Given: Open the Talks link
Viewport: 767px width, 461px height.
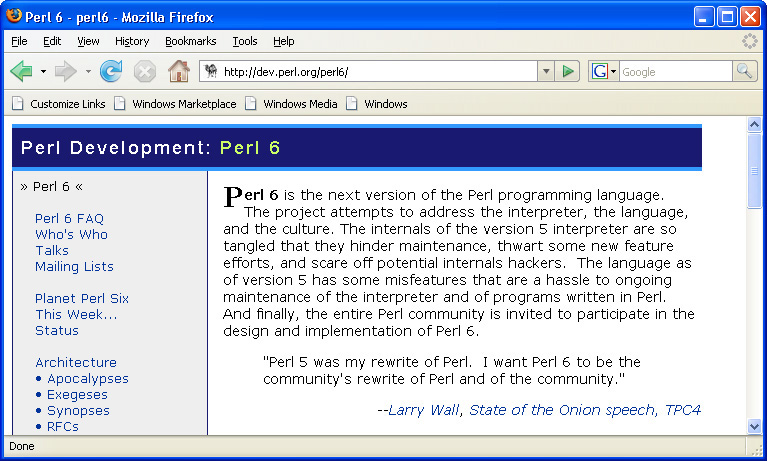Looking at the screenshot, I should pos(52,251).
